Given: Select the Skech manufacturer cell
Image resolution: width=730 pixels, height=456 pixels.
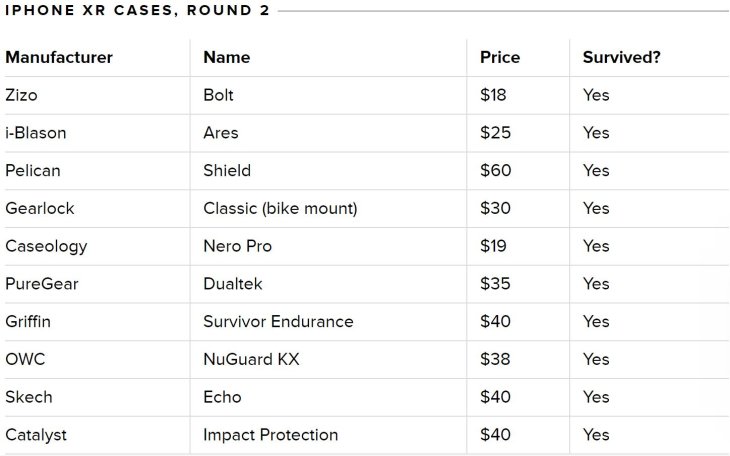Looking at the screenshot, I should point(29,397).
